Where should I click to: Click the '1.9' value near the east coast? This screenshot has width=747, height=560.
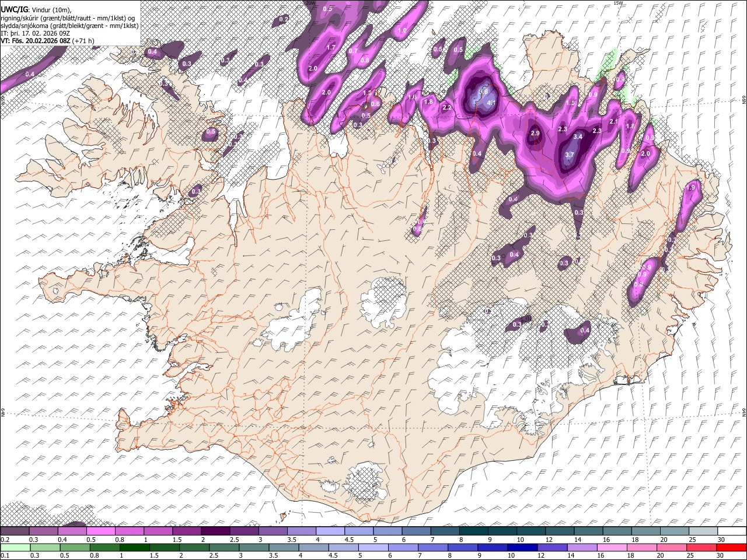[x=692, y=188]
